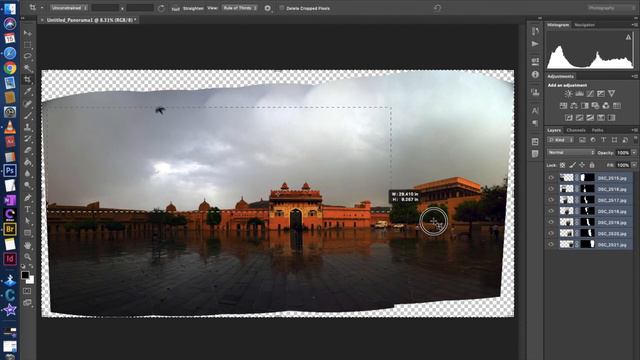Select the Pen tool
This screenshot has height=360, width=640.
pos(27,198)
